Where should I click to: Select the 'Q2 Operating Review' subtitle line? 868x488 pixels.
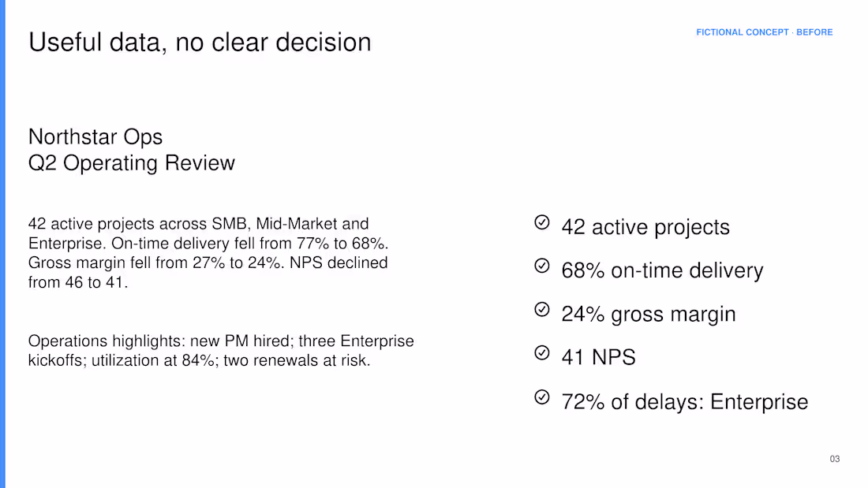[132, 163]
